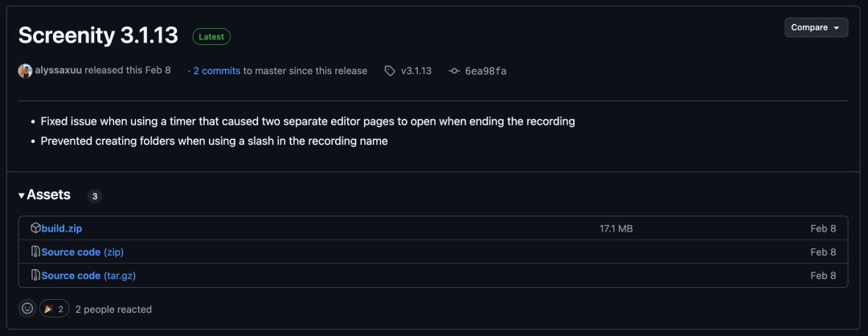Click the green Latest badge
Screen dimensions: 868x336
pos(211,36)
